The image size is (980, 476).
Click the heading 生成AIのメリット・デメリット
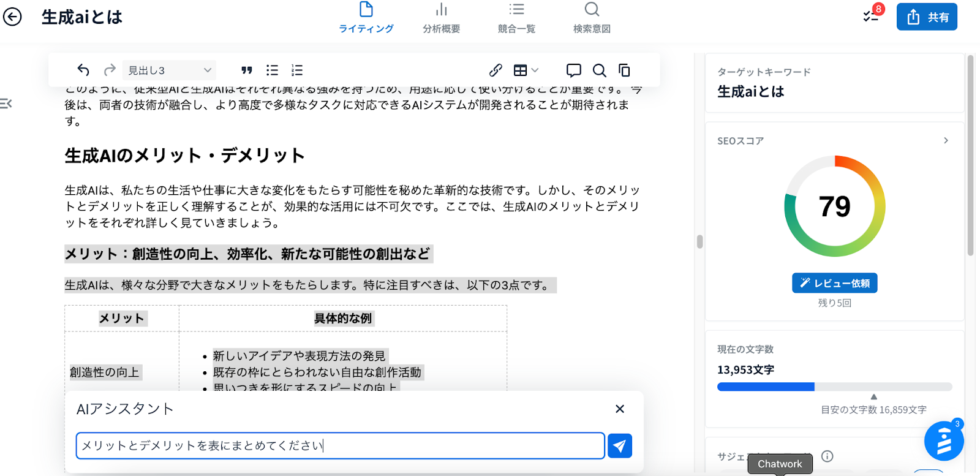click(x=185, y=156)
